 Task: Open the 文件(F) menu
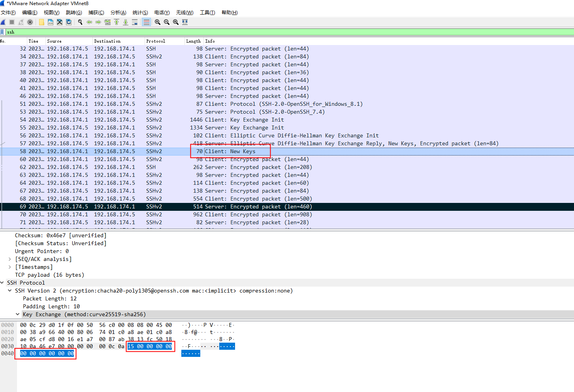pos(8,13)
